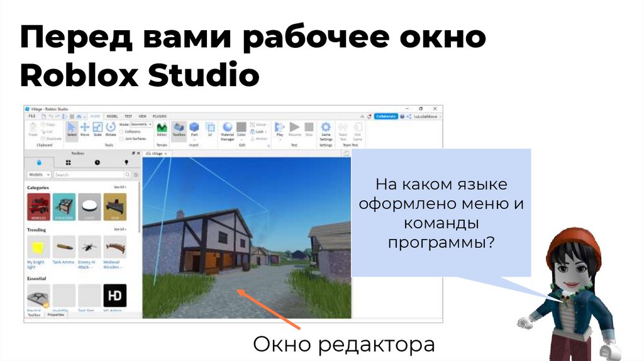Select the Toolbox Creations lightbulb tab icon
Viewport: 644px width, 361px height.
pos(126,163)
